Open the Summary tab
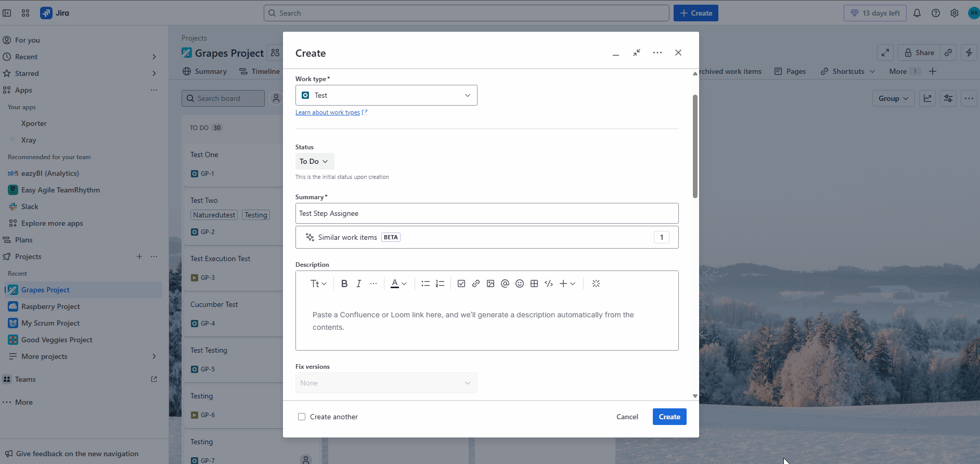This screenshot has height=464, width=980. pyautogui.click(x=205, y=71)
